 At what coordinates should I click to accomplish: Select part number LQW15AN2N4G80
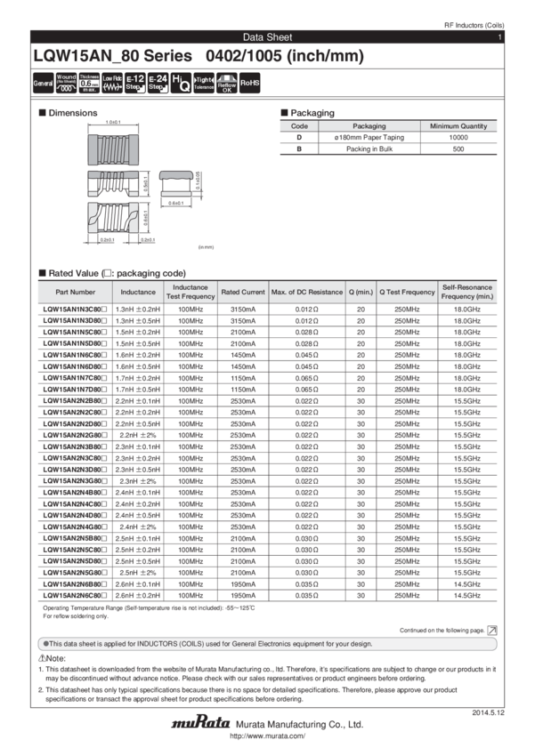(75, 527)
